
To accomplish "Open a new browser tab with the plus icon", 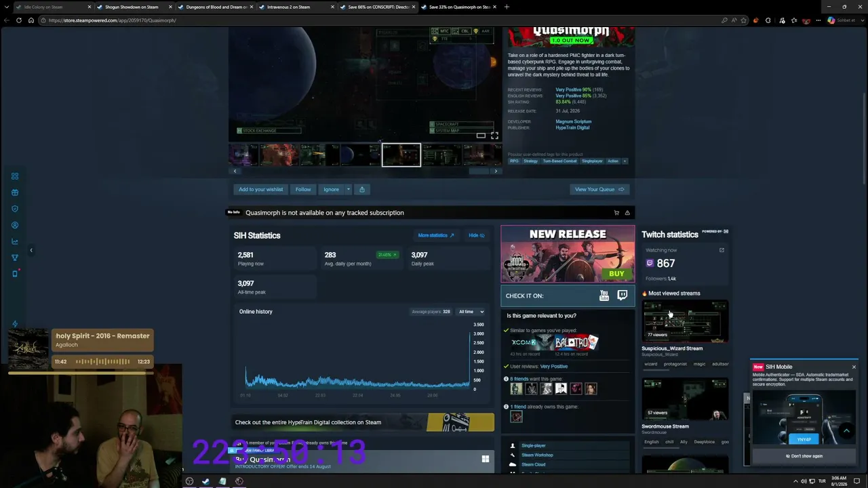I will (x=507, y=7).
